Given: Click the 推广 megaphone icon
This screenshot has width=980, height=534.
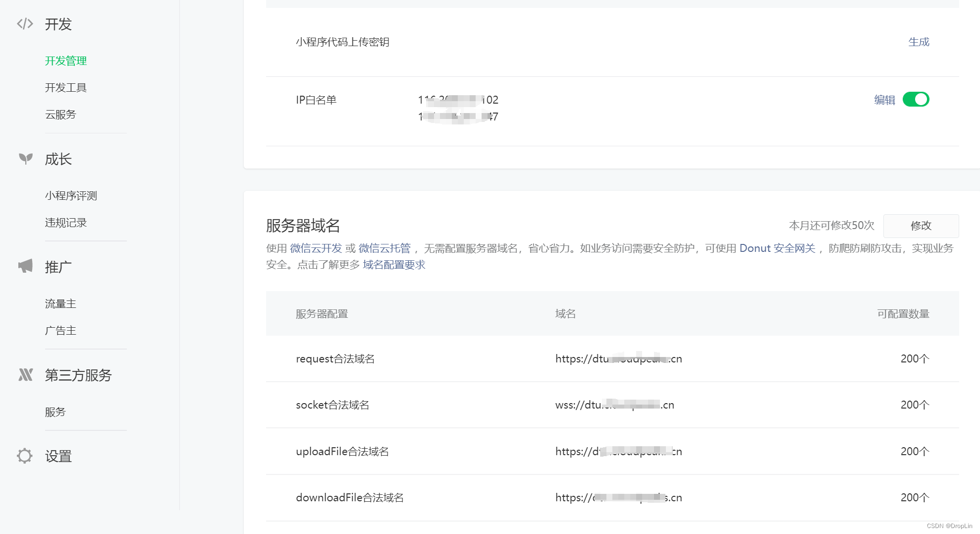Looking at the screenshot, I should tap(25, 266).
